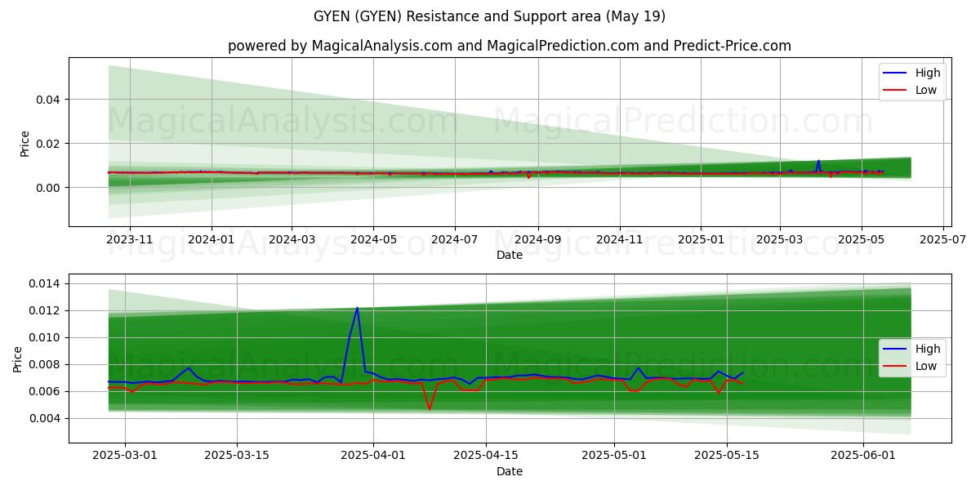Click the '2024-09' tick label on the upper chart
This screenshot has height=490, width=980.
[x=537, y=240]
